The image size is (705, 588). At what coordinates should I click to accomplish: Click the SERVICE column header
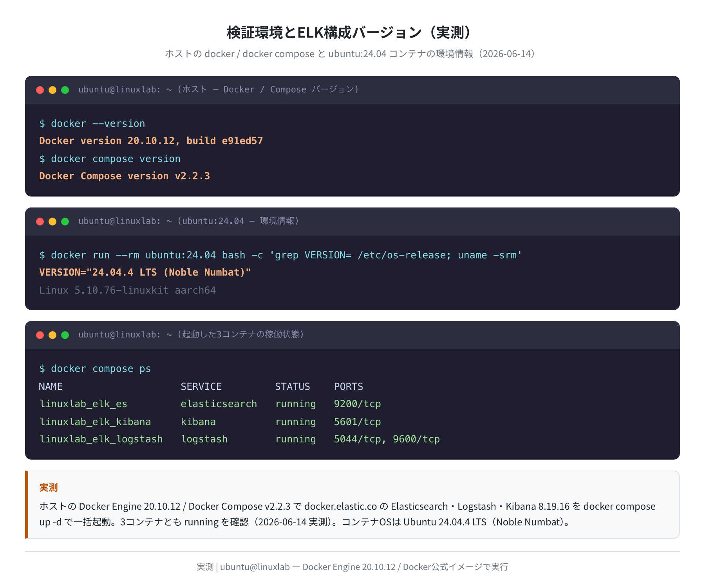tap(201, 387)
